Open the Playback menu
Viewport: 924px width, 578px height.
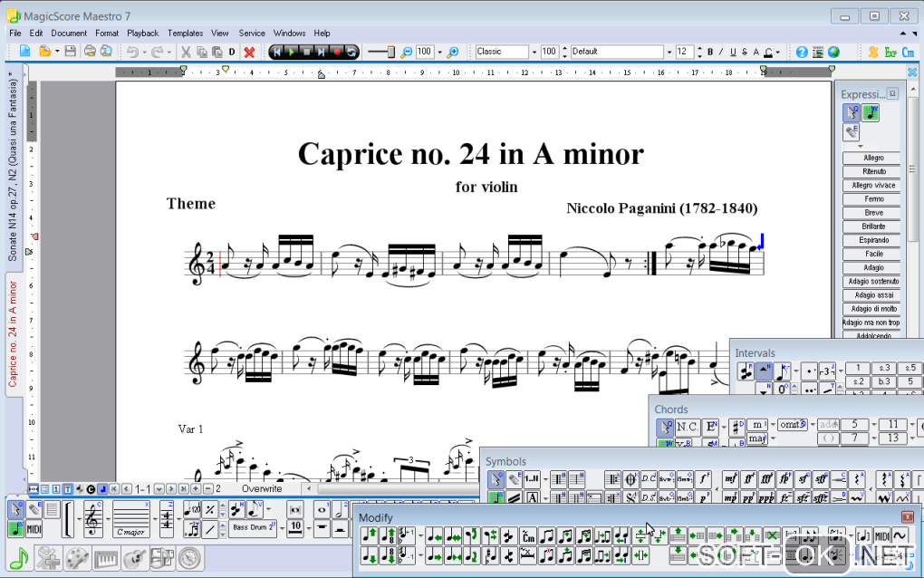click(142, 34)
